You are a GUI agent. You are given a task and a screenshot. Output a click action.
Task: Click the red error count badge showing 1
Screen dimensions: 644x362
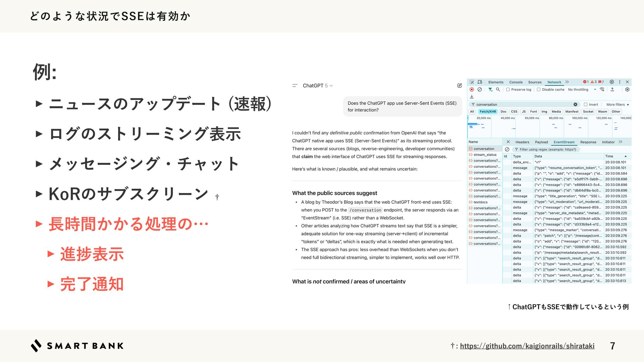click(586, 82)
